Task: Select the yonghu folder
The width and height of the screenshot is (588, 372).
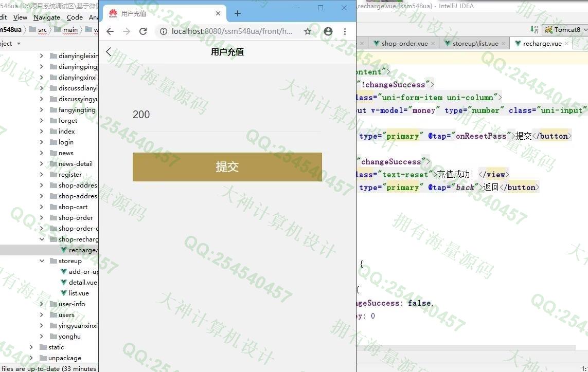Action: (69, 337)
